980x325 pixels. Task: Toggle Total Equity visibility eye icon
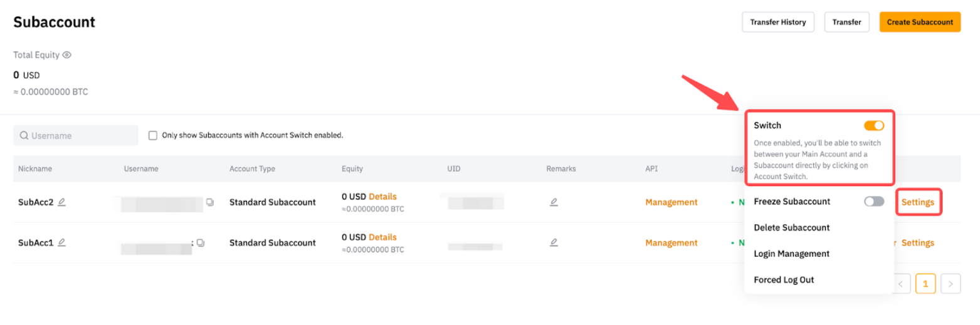67,55
